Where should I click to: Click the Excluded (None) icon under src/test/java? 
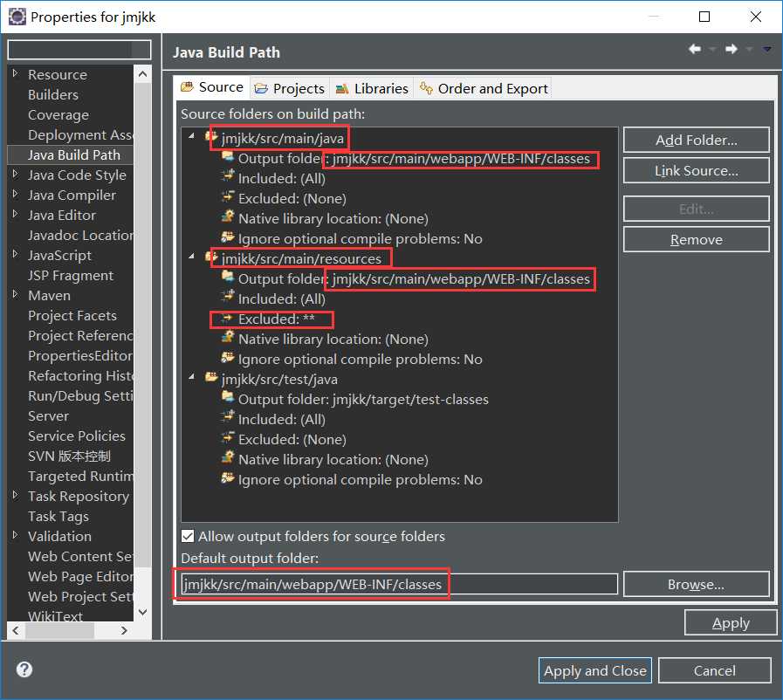pos(228,438)
